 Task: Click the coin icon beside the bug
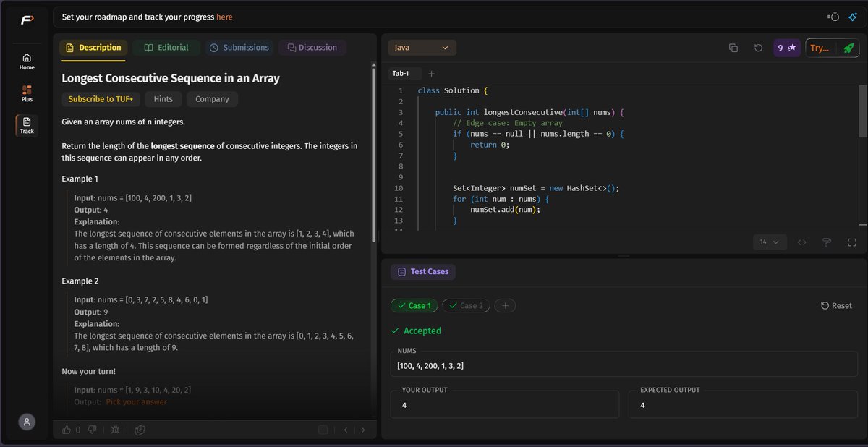(140, 430)
